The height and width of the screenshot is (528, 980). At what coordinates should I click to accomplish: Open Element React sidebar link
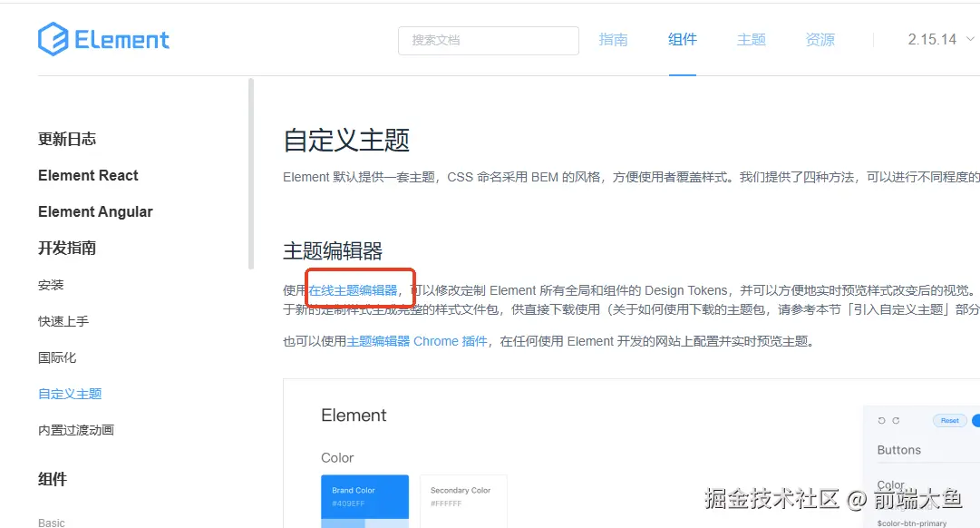[x=88, y=175]
